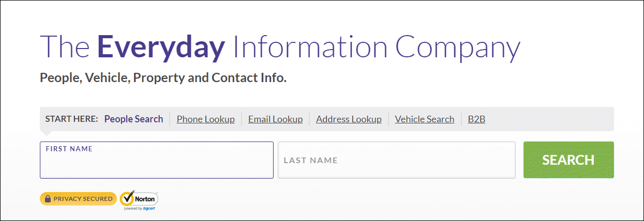Click the 'powered by digicert' text
Viewport: 644px width, 221px height.
click(140, 209)
